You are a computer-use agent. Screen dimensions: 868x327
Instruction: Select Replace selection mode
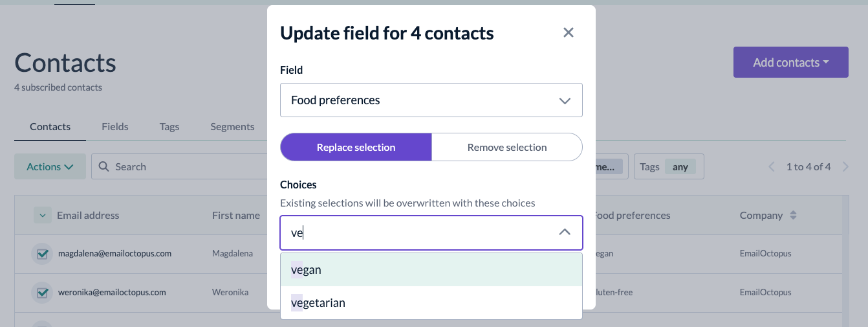click(356, 147)
